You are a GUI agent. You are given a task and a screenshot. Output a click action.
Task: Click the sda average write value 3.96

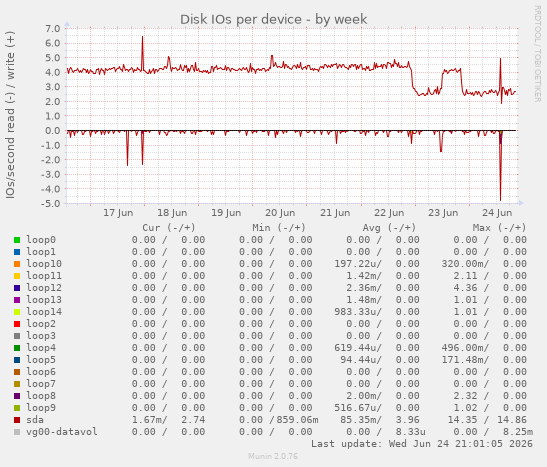click(x=407, y=420)
